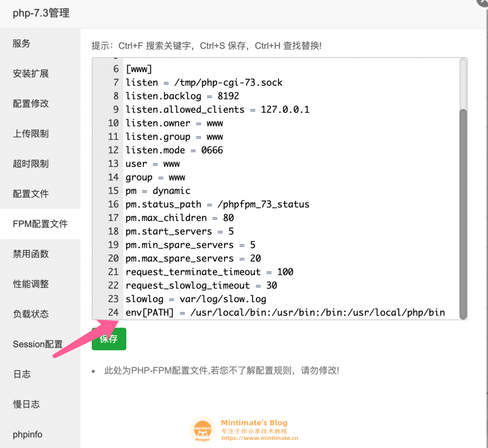The width and height of the screenshot is (488, 448).
Task: Click line 14 group = www
Action: pos(155,177)
